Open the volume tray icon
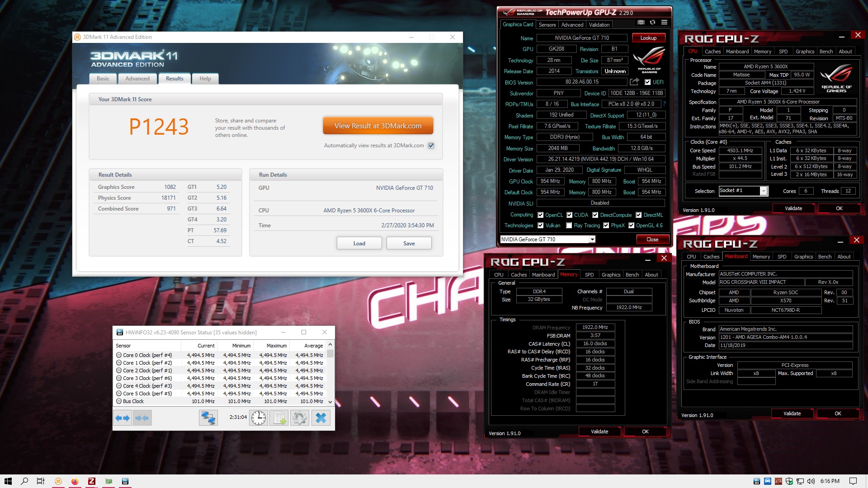This screenshot has width=868, height=488. pyautogui.click(x=811, y=481)
